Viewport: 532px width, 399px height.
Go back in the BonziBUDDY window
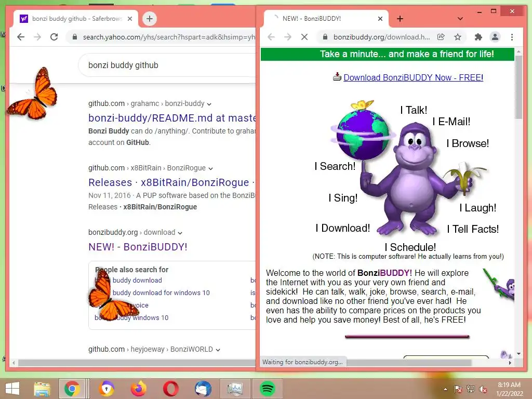(x=271, y=37)
